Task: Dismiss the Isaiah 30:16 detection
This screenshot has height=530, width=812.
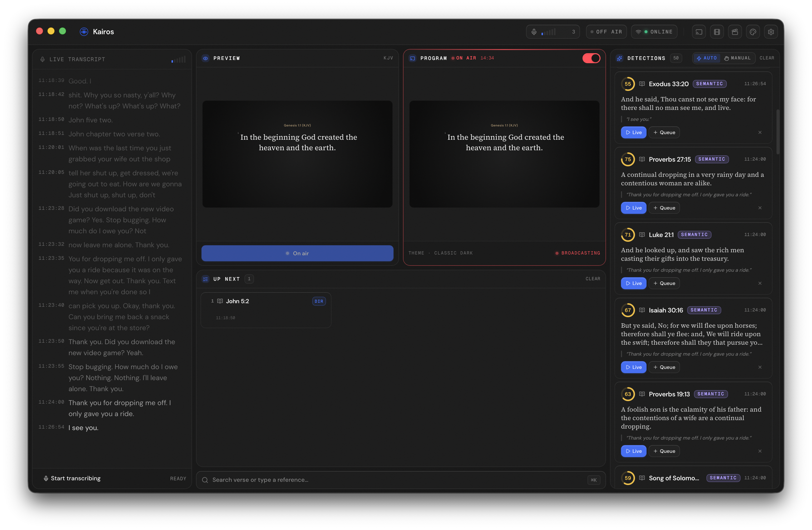Action: coord(760,367)
